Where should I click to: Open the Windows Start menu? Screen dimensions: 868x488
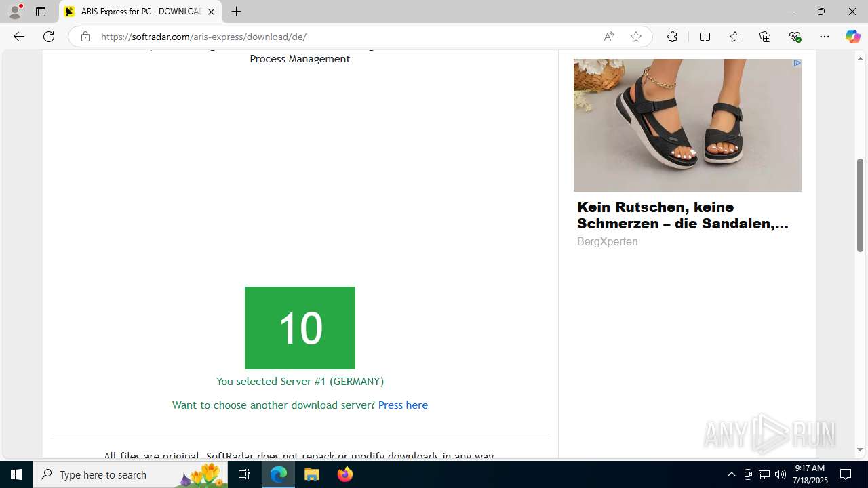click(x=16, y=474)
